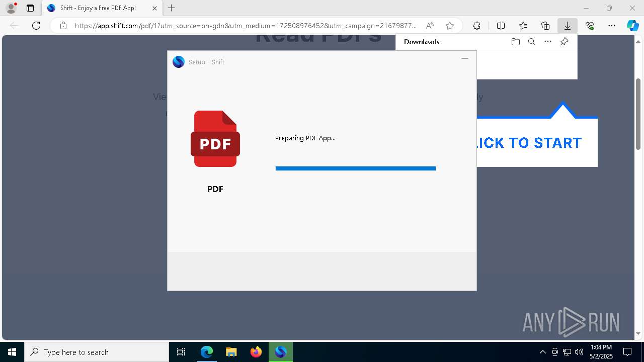644x362 pixels.
Task: Toggle Split screen view
Action: click(x=501, y=26)
